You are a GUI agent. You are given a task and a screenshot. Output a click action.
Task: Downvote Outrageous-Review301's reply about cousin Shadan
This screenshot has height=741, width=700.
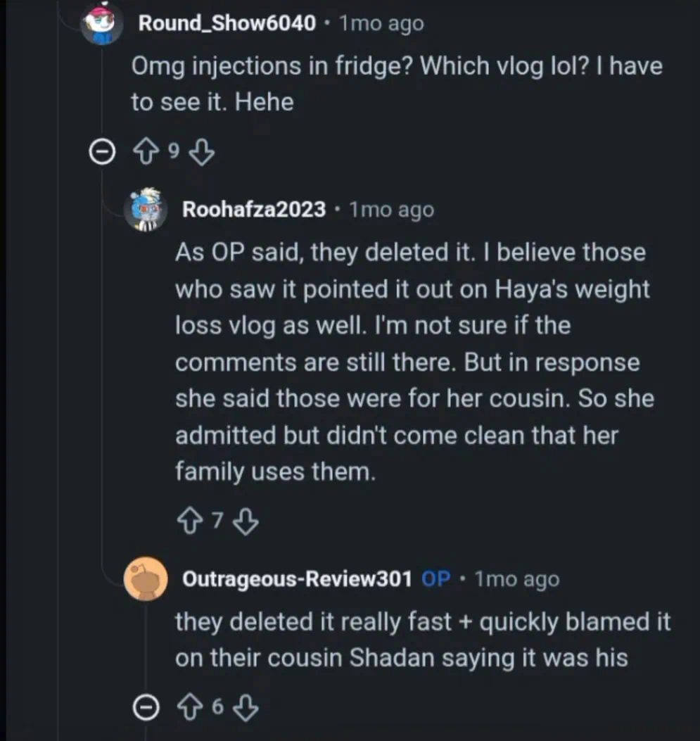(246, 708)
